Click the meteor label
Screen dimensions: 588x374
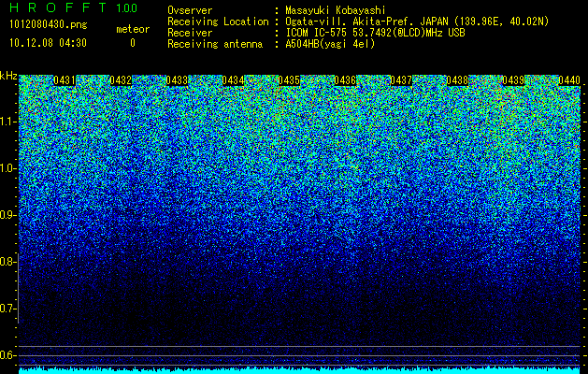pos(133,29)
